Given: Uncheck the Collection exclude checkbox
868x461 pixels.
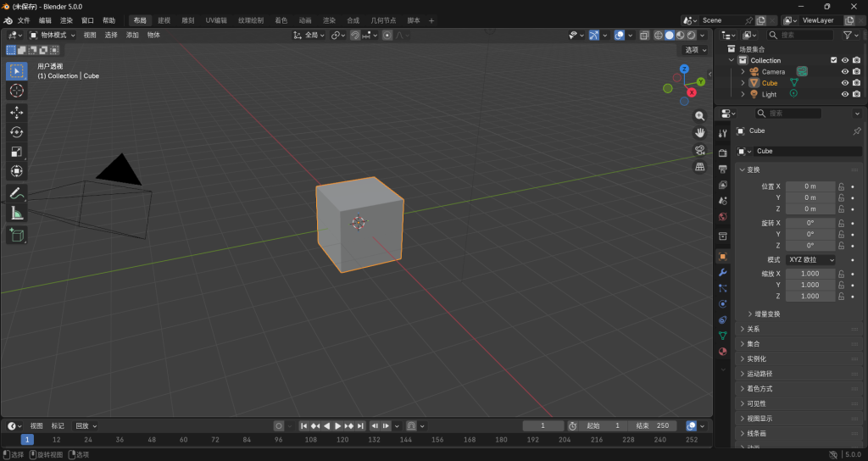Looking at the screenshot, I should (833, 60).
